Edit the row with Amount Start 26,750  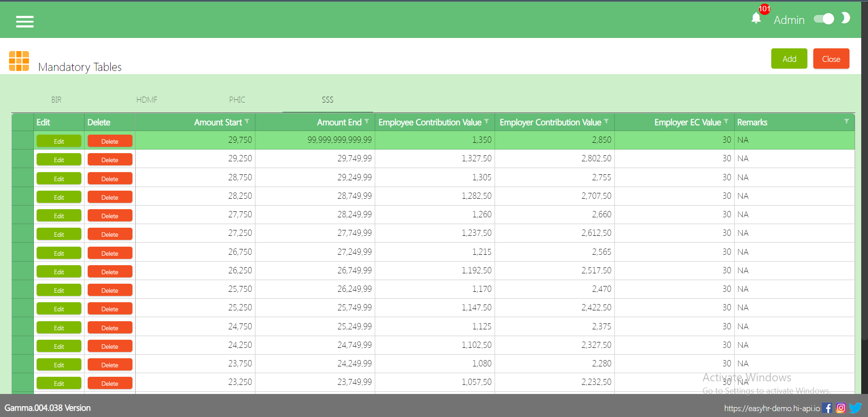point(59,253)
